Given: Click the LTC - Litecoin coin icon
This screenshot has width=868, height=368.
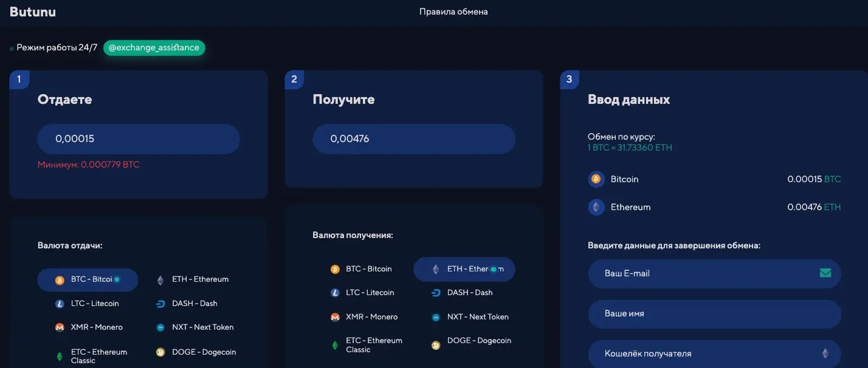Looking at the screenshot, I should 60,303.
